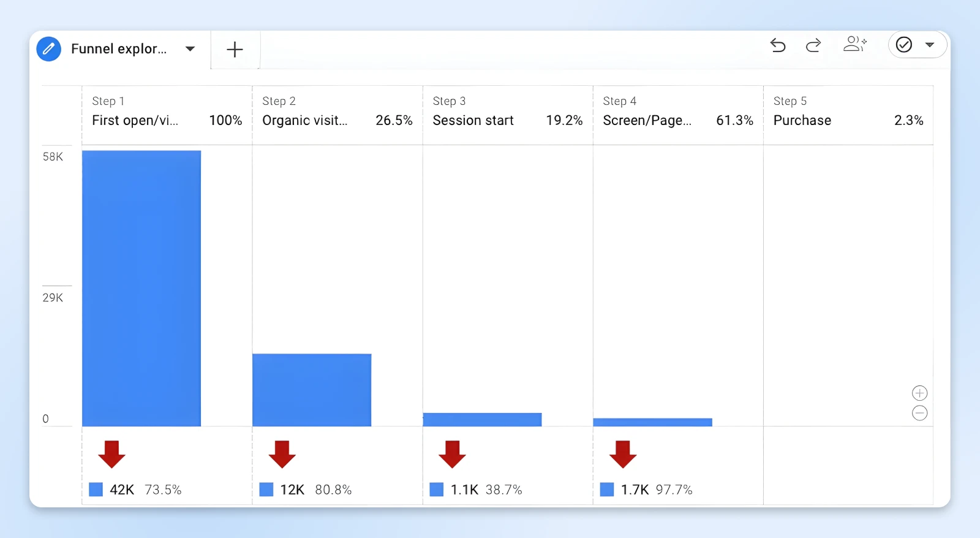
Task: Zoom in on the funnel chart
Action: pos(919,393)
